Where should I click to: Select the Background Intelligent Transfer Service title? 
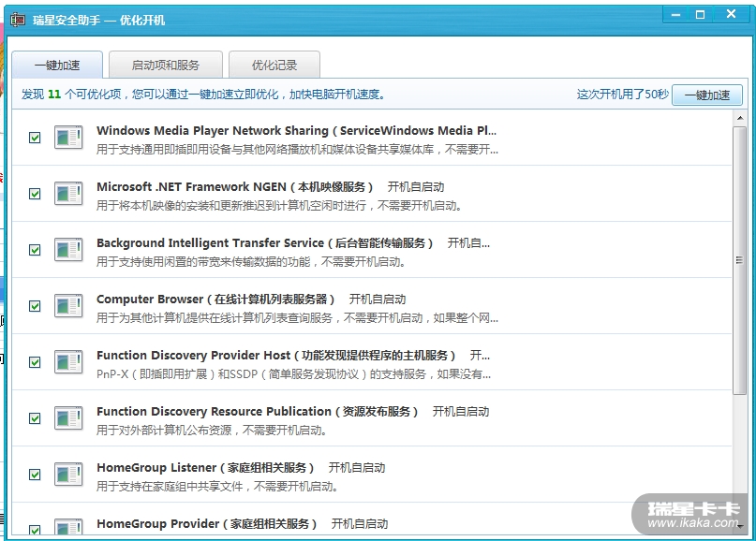point(264,243)
